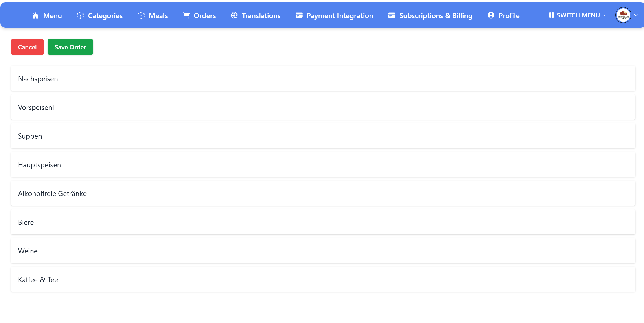Select the Nachspeisen category row
Screen dimensions: 644x323
(322, 78)
